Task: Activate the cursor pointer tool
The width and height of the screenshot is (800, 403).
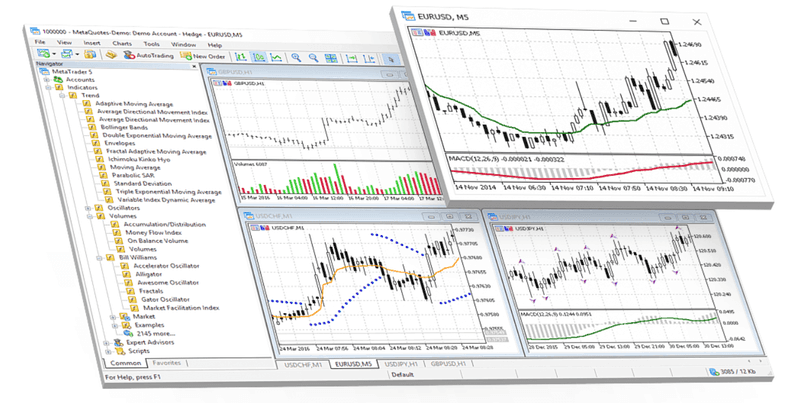Action: point(391,60)
